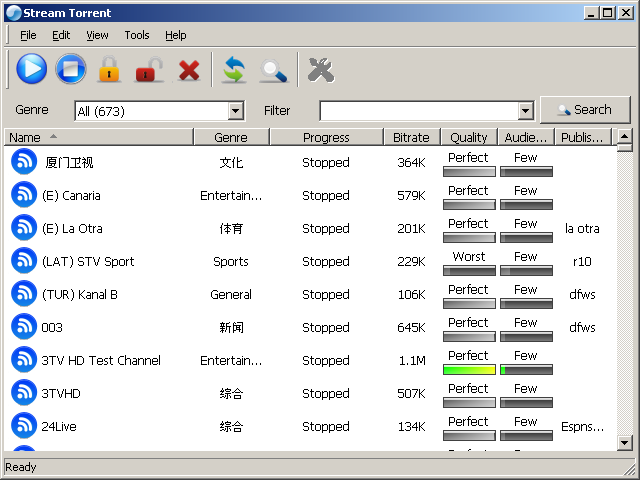Select the (TUR) Kanal B channel name
This screenshot has height=480, width=640.
pos(80,295)
